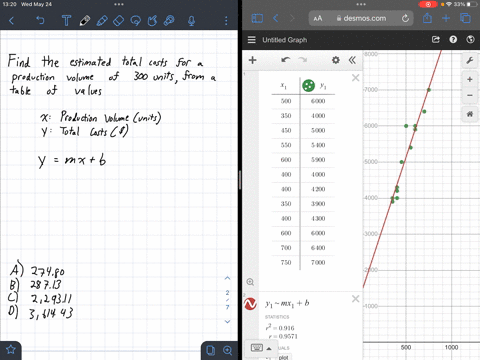Click the x1 column header in the table
The image size is (480, 360).
(283, 86)
